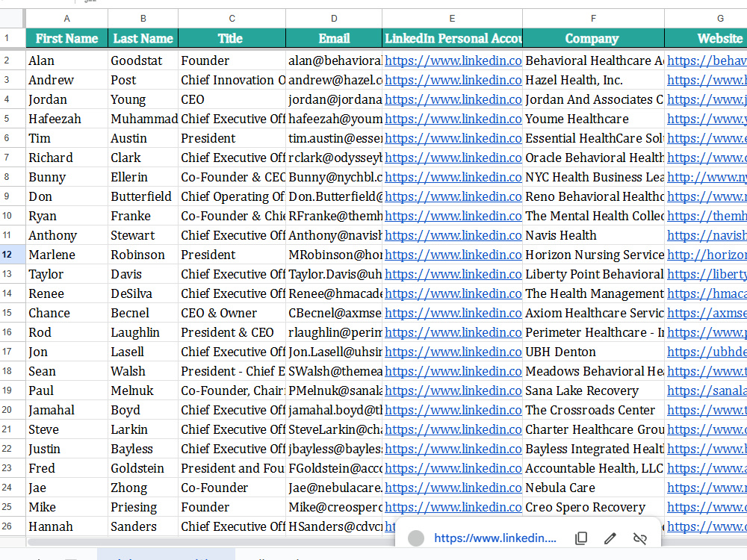Select row 1 header
The height and width of the screenshot is (560, 747).
pyautogui.click(x=13, y=38)
